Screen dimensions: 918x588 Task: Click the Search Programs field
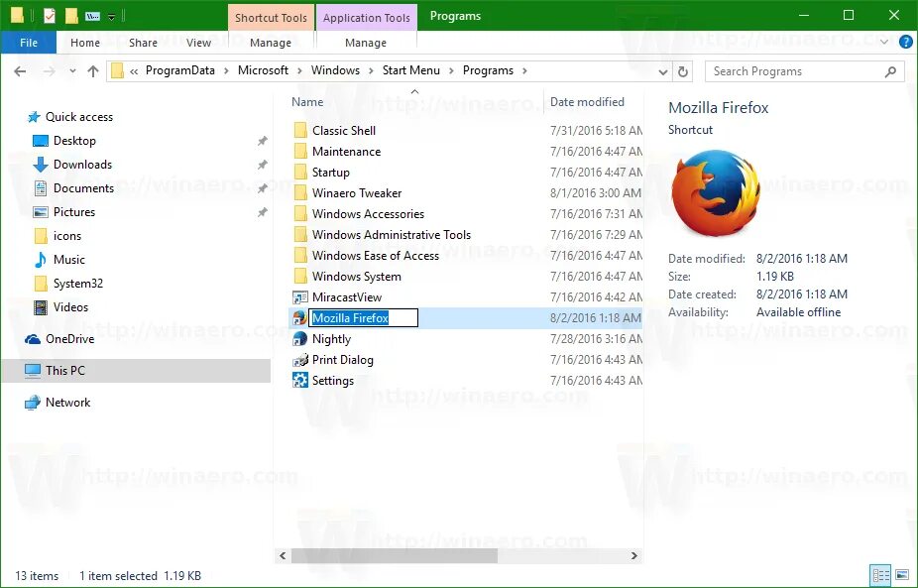click(803, 71)
